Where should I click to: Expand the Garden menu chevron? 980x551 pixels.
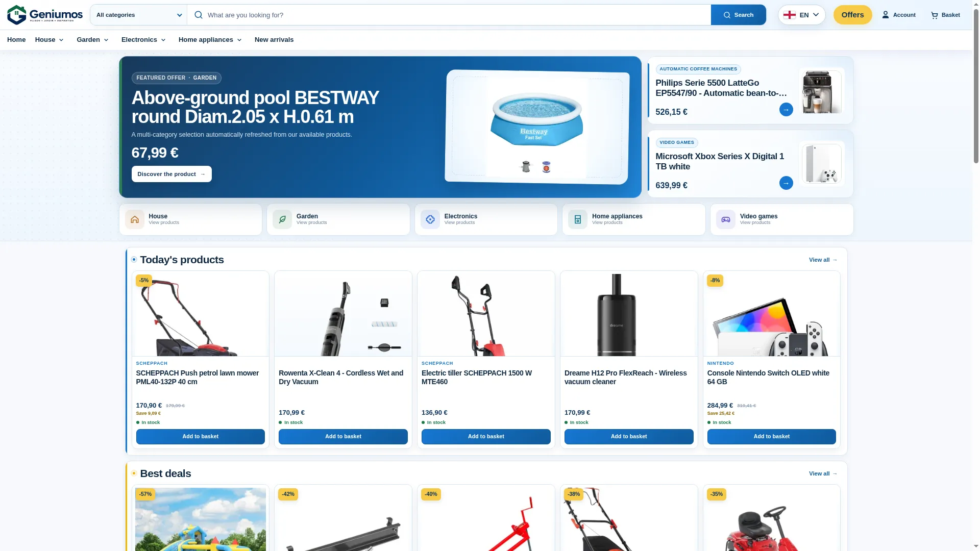coord(106,40)
